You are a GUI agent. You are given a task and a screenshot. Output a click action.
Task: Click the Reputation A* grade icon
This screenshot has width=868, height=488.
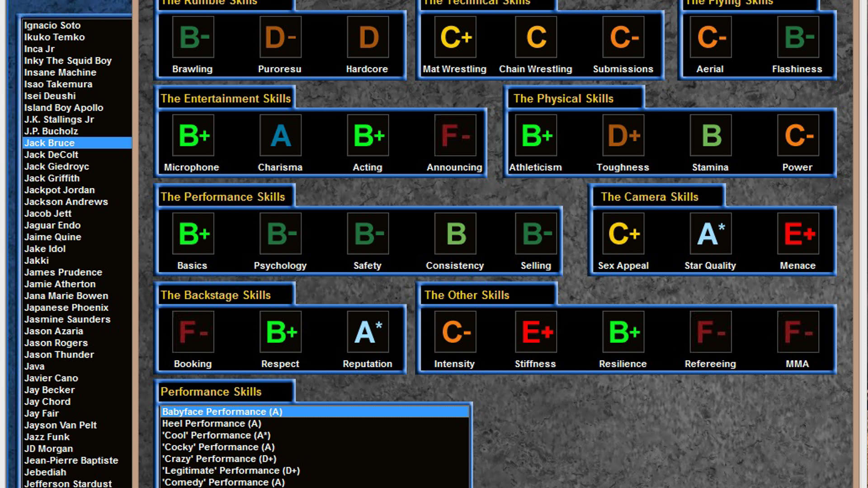coord(368,332)
